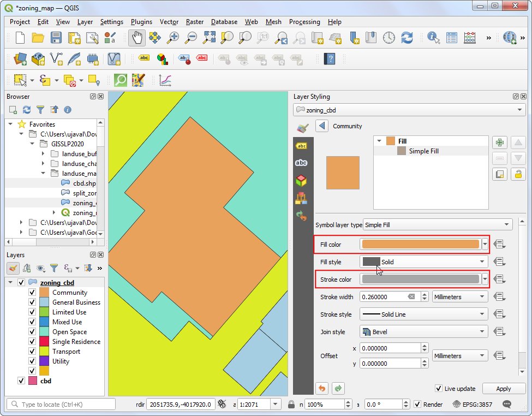The height and width of the screenshot is (416, 532).
Task: Open the Join style dropdown
Action: [x=423, y=331]
